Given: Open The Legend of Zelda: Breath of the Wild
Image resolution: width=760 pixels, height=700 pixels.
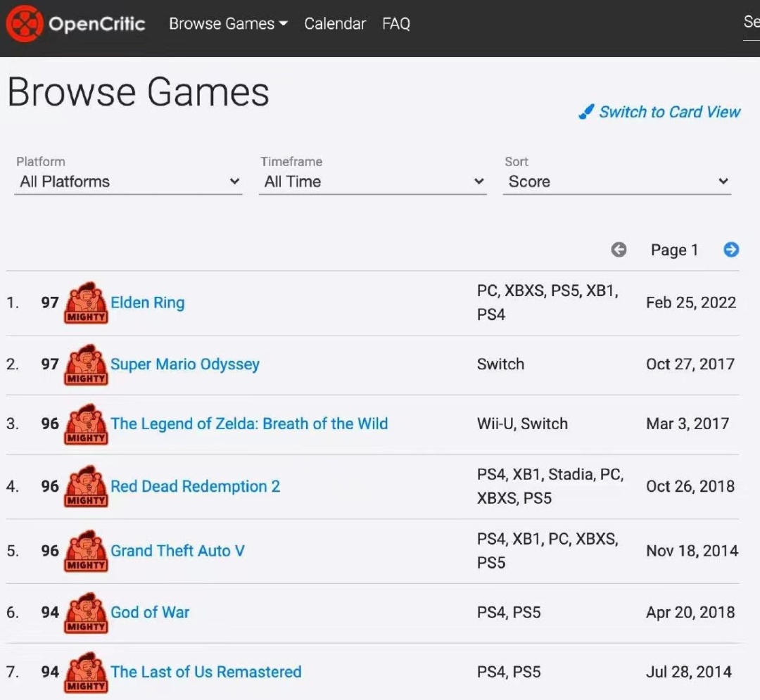Looking at the screenshot, I should pyautogui.click(x=249, y=424).
